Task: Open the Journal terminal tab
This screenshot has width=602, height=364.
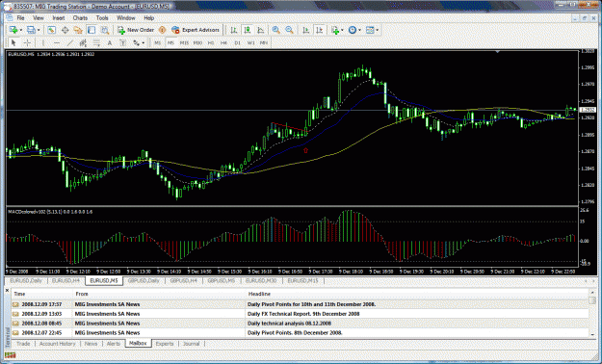Action: (x=192, y=344)
